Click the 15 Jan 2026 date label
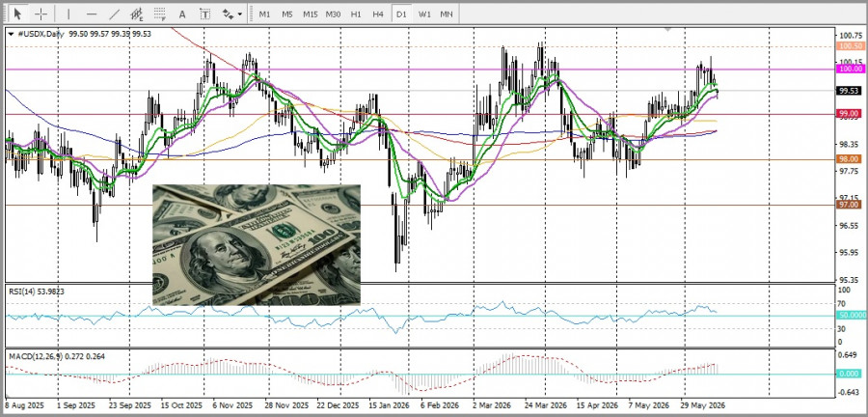The image size is (868, 417). [391, 404]
